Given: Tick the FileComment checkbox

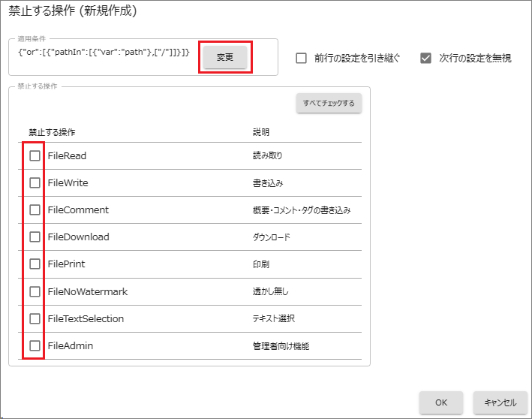Looking at the screenshot, I should [35, 209].
